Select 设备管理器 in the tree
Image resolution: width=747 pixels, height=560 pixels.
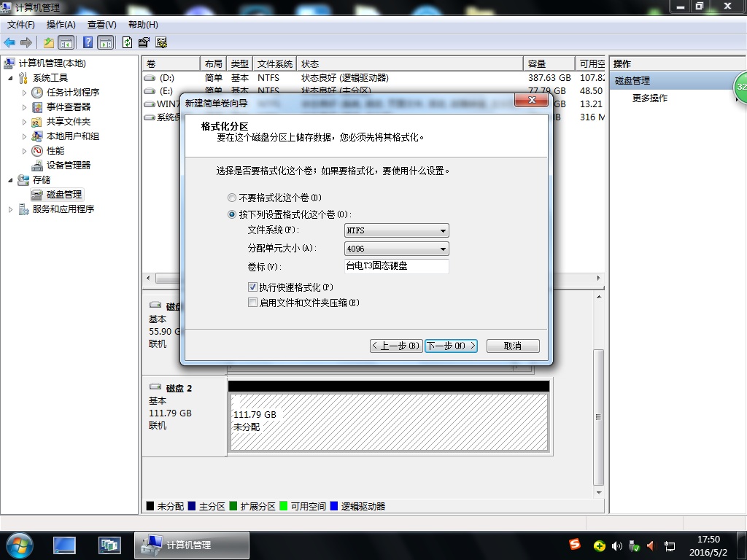coord(69,166)
